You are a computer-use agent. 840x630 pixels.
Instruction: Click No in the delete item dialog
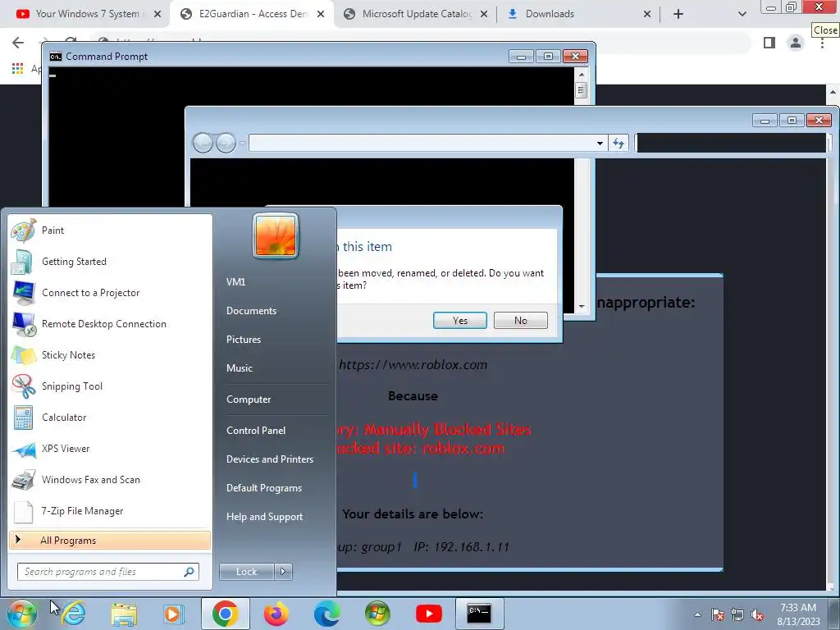(521, 321)
